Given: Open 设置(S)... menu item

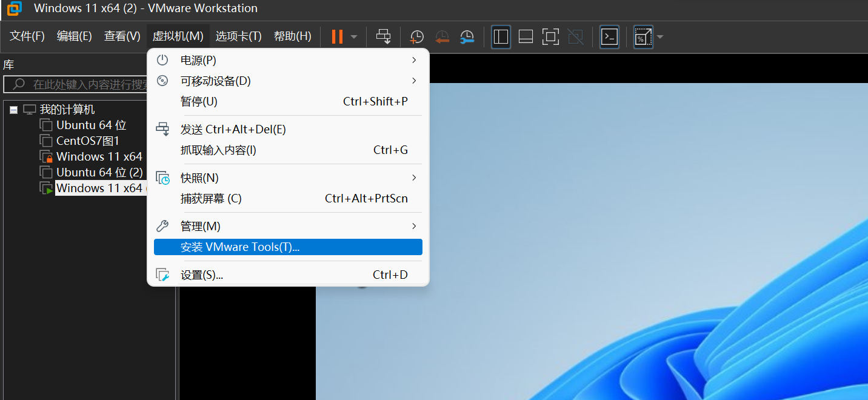Looking at the screenshot, I should [288, 275].
